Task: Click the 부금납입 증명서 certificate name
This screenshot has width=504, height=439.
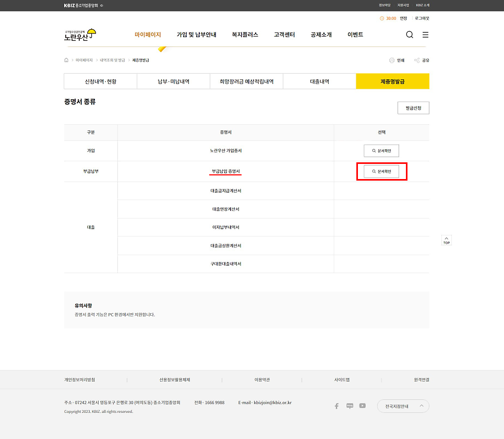Action: 225,171
